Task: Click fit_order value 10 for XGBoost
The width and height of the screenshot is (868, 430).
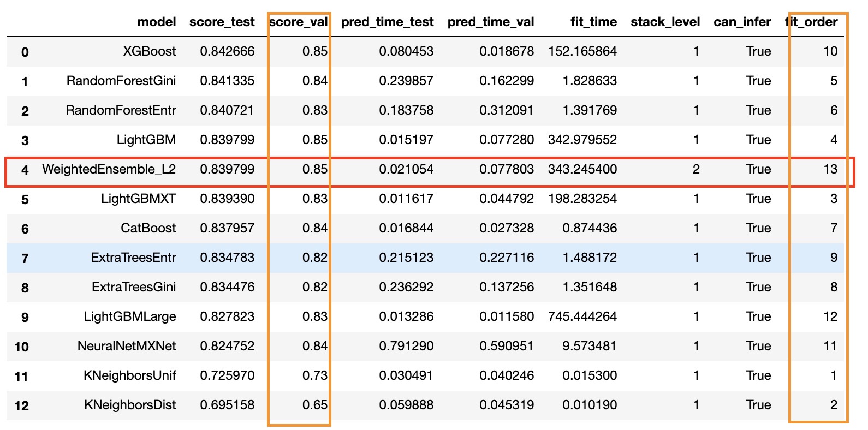Action: (830, 51)
